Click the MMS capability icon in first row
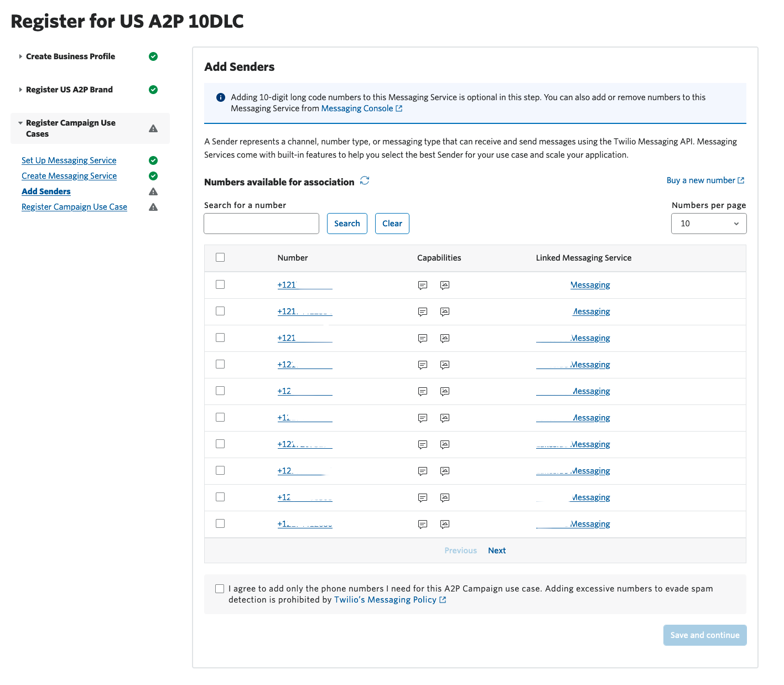 click(445, 286)
